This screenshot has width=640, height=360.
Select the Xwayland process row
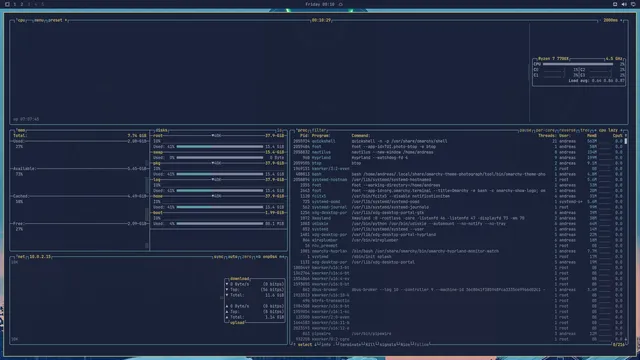pyautogui.click(x=458, y=218)
